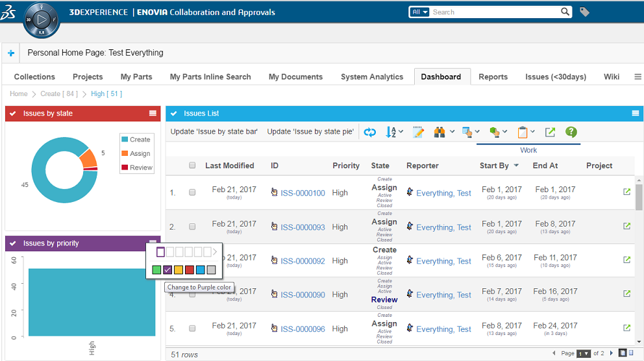The image size is (644, 361).
Task: Click the edit notepad icon in toolbar
Action: point(419,132)
